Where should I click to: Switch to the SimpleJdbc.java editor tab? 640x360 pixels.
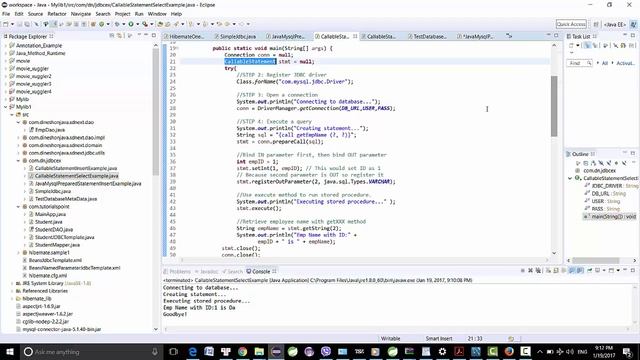coord(236,36)
